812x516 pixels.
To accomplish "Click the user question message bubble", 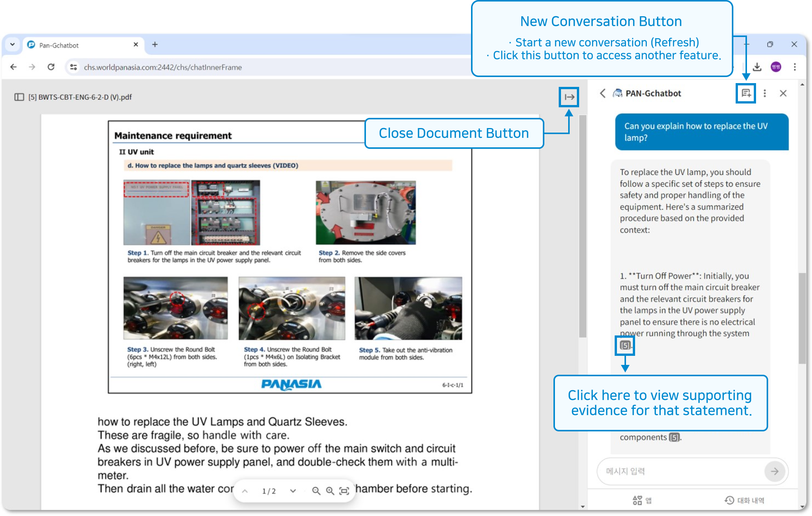I will (702, 132).
